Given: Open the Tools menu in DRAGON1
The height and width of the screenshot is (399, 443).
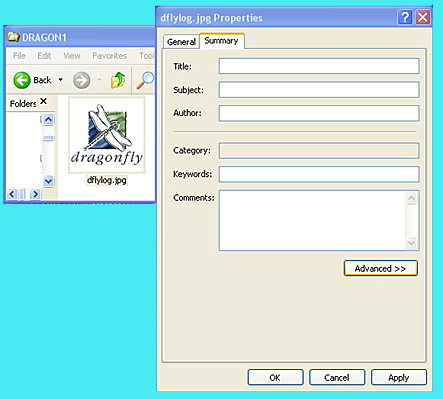Looking at the screenshot, I should tap(147, 56).
